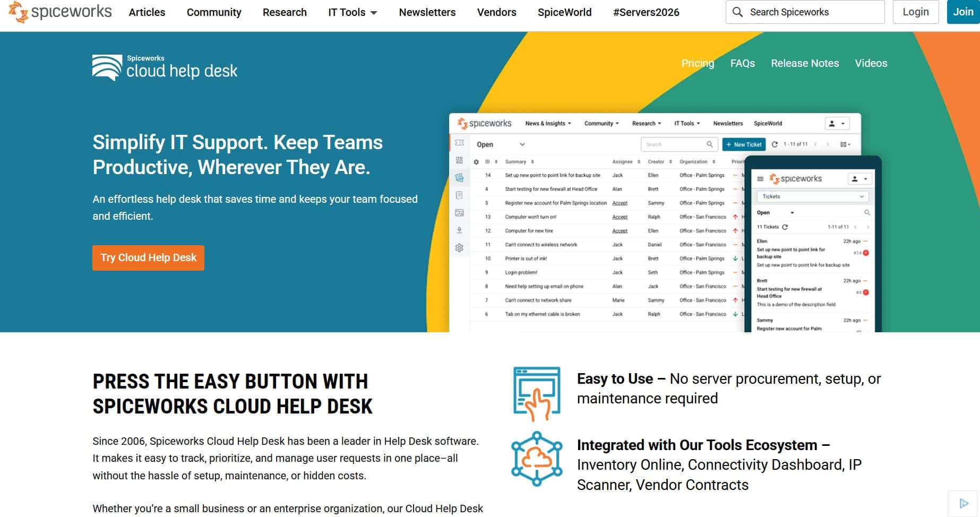Viewport: 980px width, 517px height.
Task: Click Accept on the Register new account ticket row
Action: 620,203
